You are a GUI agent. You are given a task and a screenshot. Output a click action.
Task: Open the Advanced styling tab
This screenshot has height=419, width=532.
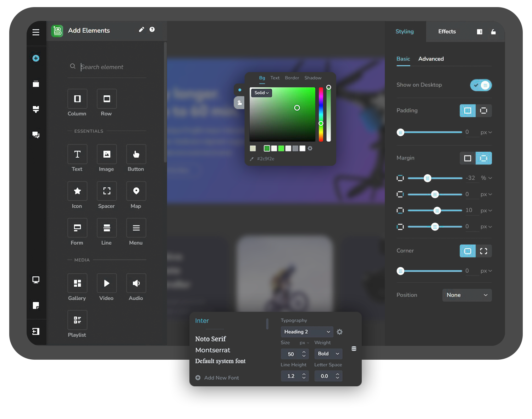point(431,59)
